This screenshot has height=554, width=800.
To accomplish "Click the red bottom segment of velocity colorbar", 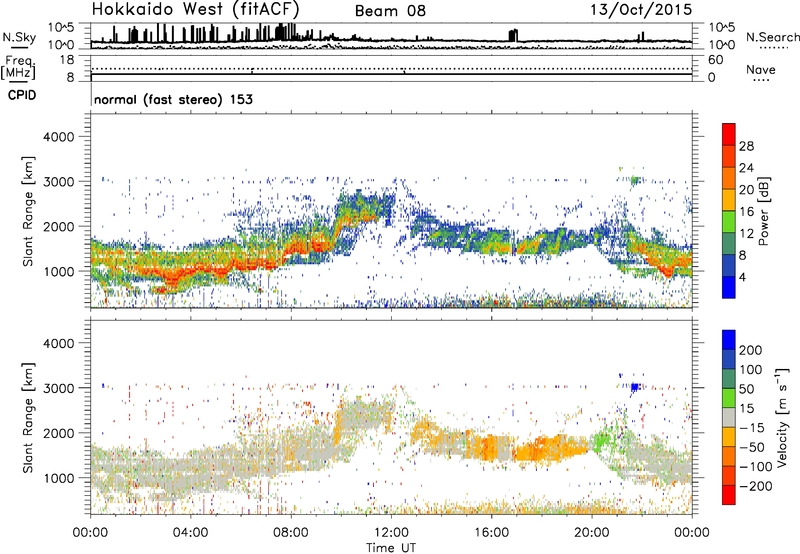I will pos(729,495).
